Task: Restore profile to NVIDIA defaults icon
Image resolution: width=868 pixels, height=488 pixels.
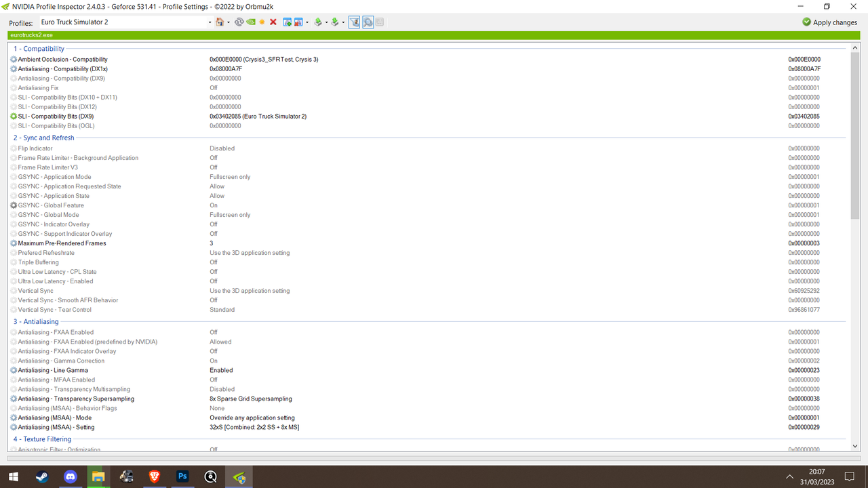Action: pyautogui.click(x=251, y=22)
